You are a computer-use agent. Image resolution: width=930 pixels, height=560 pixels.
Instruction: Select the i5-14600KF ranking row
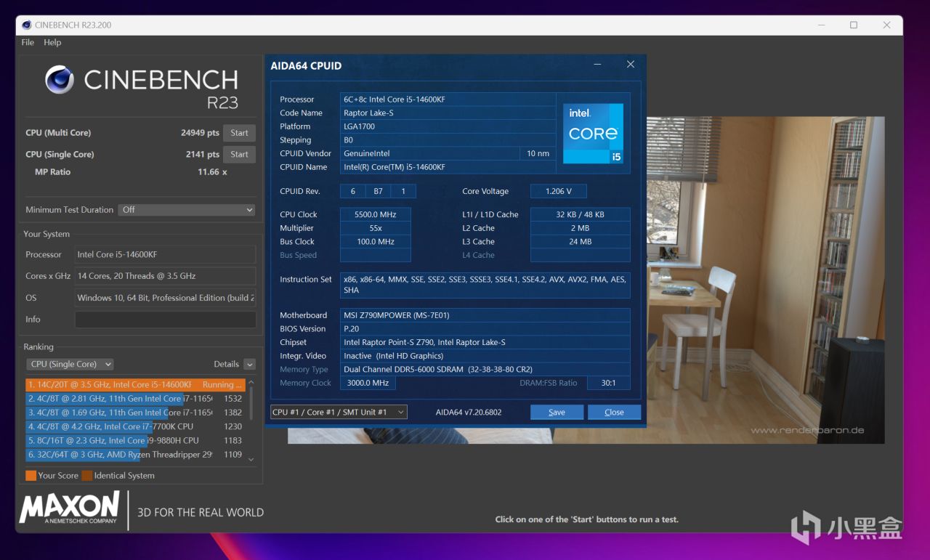(135, 385)
